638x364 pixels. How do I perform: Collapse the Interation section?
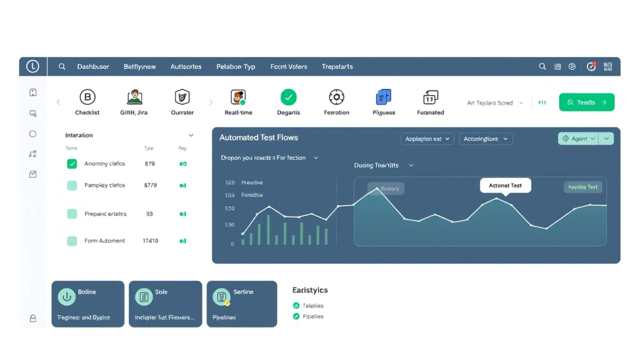[x=191, y=135]
